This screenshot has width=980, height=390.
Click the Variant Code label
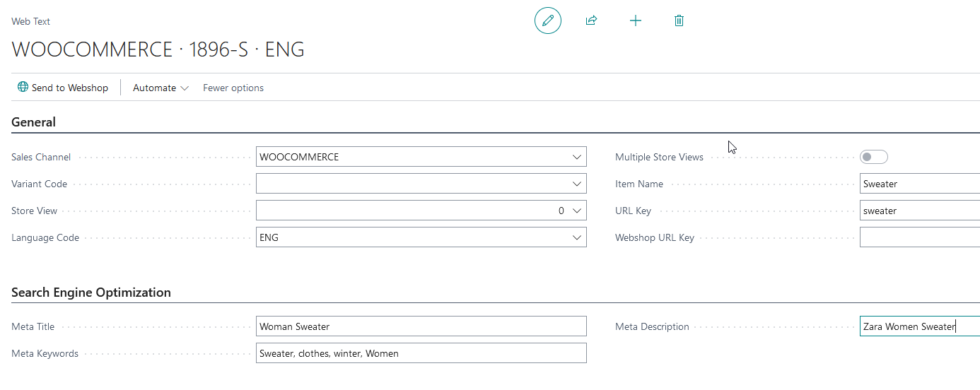(39, 184)
